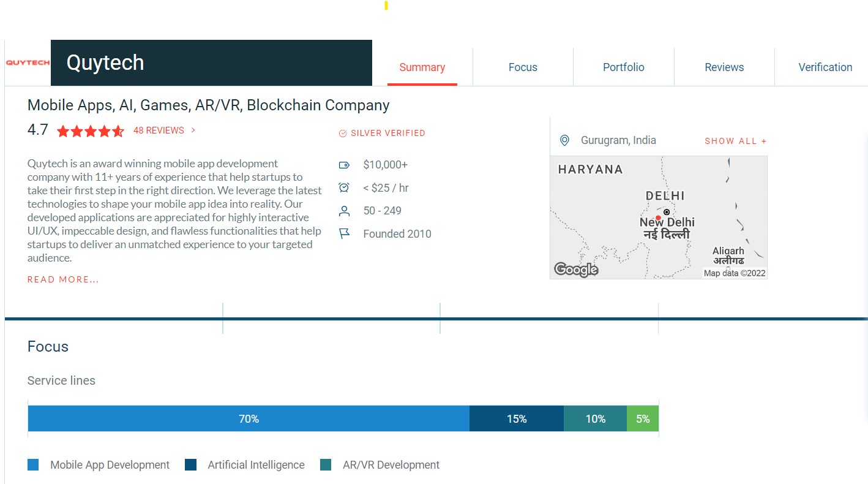Click the Map data ©2022 attribution
This screenshot has width=868, height=484.
tap(735, 273)
